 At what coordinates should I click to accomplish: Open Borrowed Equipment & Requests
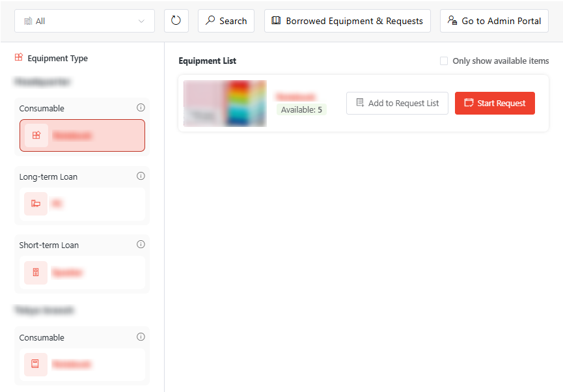tap(347, 21)
